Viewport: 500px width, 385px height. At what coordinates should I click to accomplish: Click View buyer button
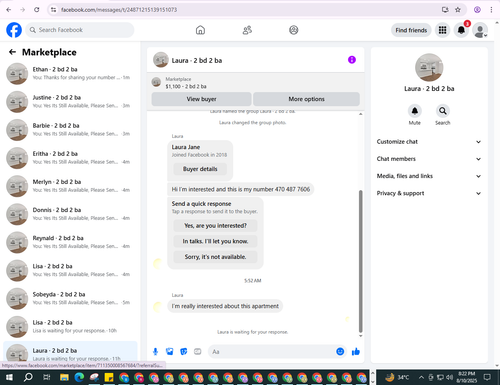click(x=201, y=99)
